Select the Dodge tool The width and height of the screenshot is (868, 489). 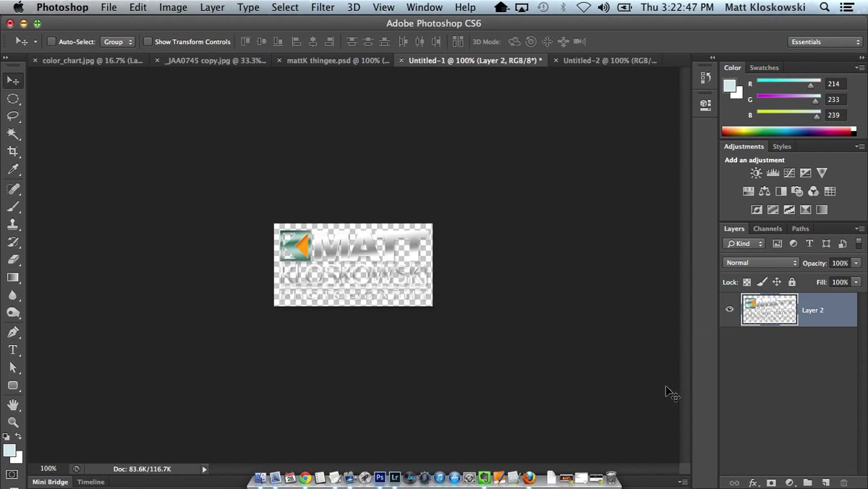(13, 312)
